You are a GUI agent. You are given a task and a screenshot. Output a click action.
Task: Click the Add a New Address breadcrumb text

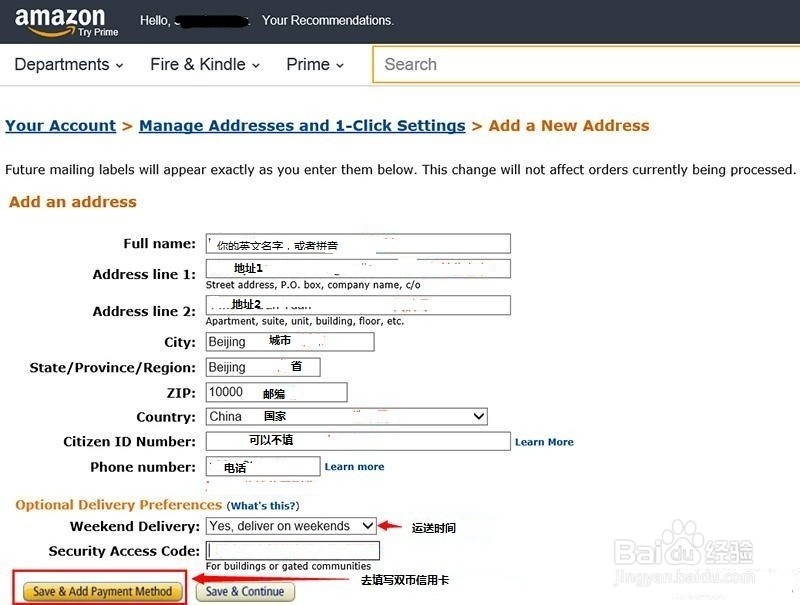click(x=569, y=125)
